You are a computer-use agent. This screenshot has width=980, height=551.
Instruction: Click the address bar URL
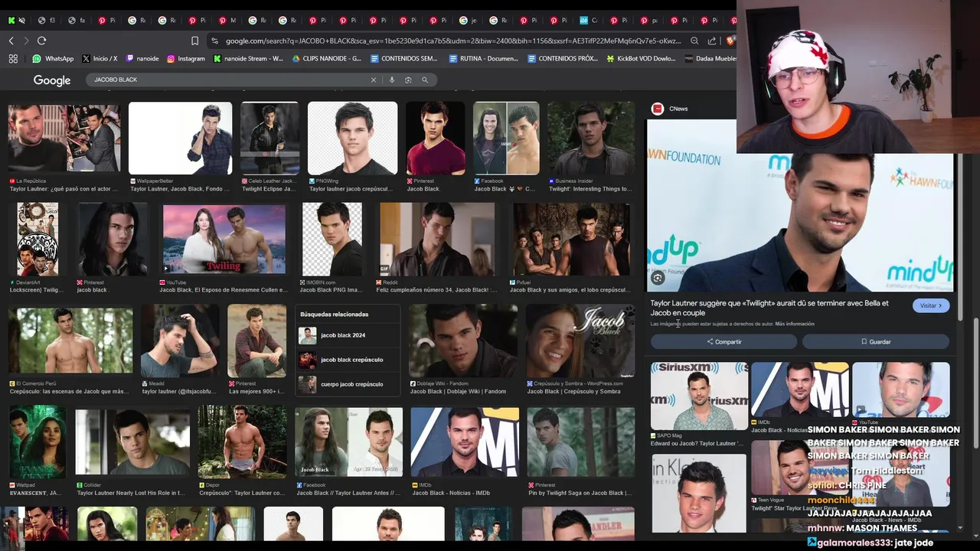[452, 41]
